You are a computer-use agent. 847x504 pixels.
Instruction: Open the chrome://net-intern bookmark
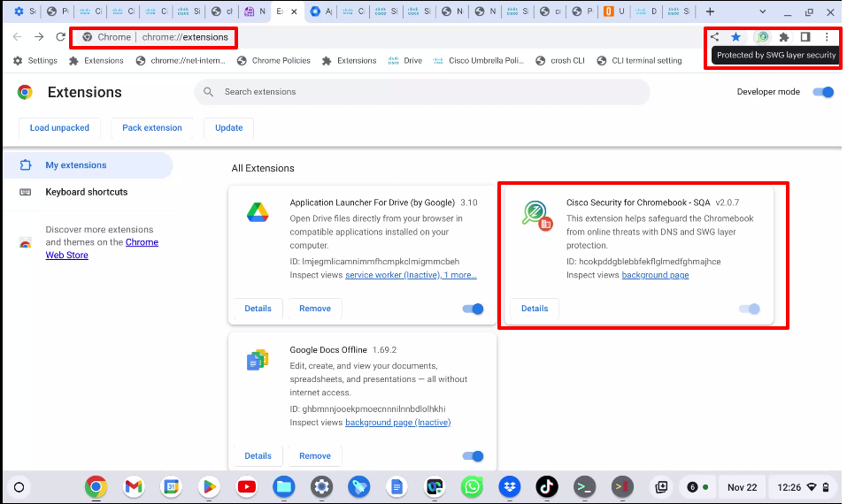pyautogui.click(x=181, y=60)
